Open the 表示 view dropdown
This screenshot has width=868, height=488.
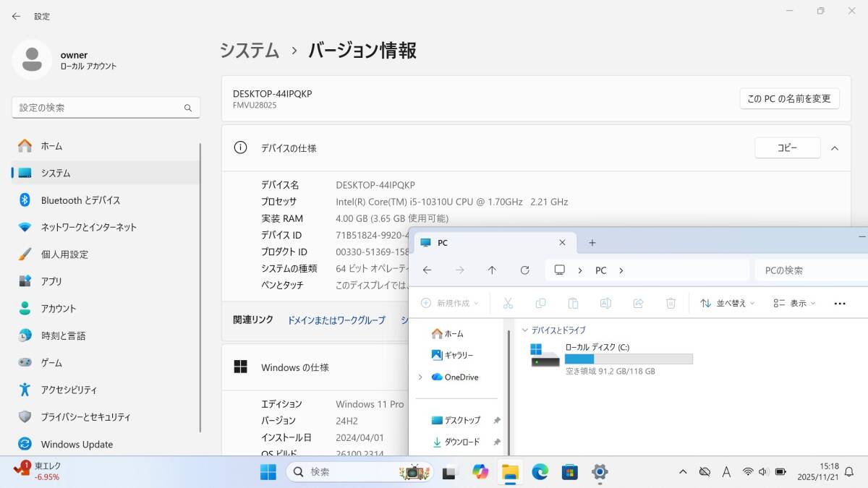793,304
